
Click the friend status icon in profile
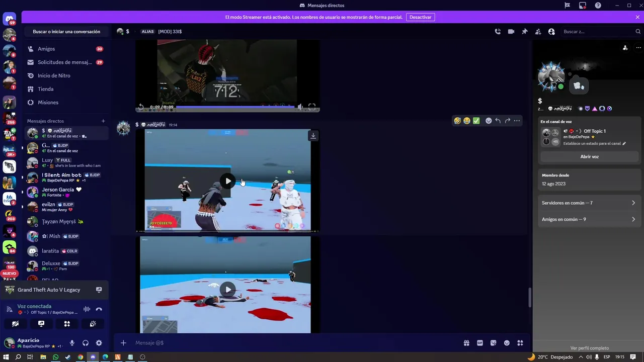coord(625,48)
